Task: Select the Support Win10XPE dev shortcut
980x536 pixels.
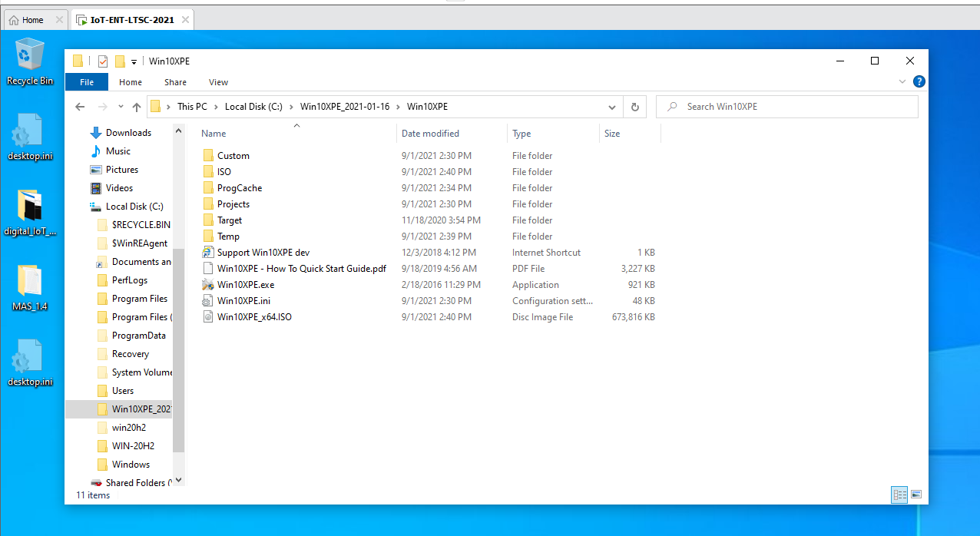Action: [263, 253]
